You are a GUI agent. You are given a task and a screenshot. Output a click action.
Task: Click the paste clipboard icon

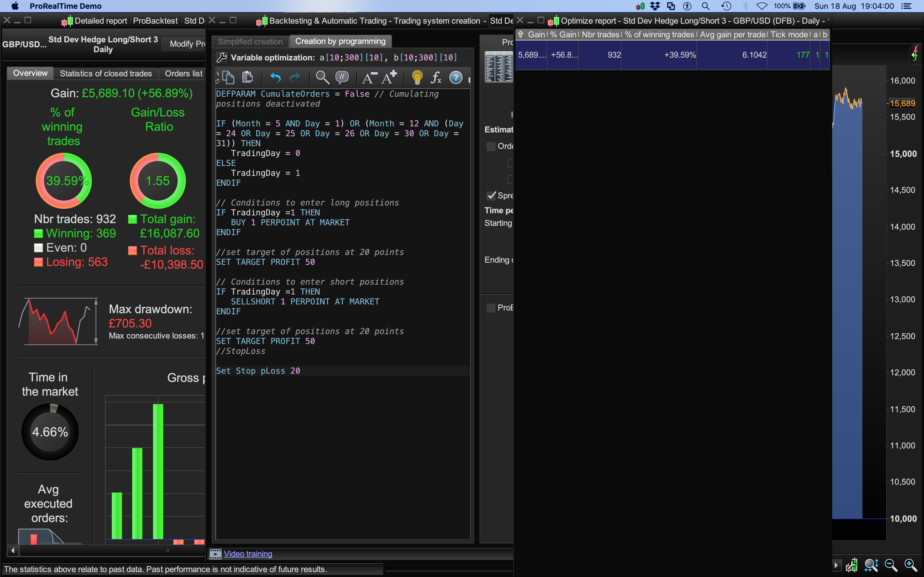click(x=248, y=78)
